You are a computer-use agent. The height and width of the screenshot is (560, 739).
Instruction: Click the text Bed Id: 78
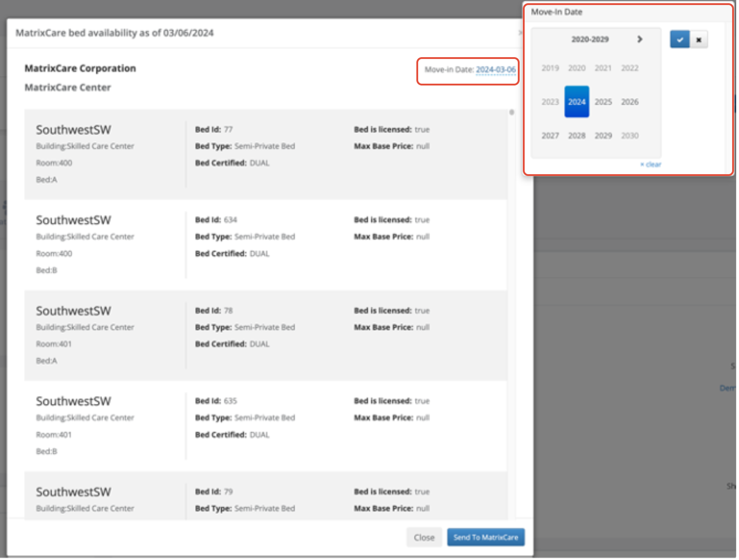tap(215, 311)
